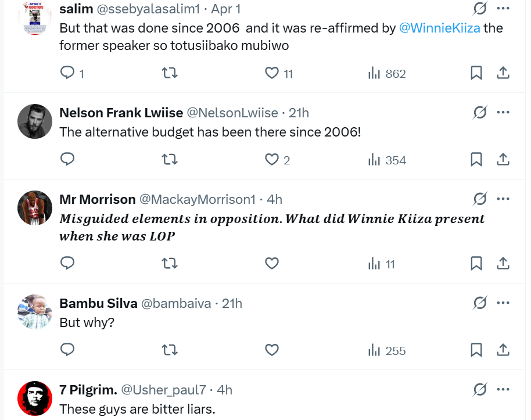Bookmark Bambu Silva's tweet
Viewport: 531px width, 420px height.
click(476, 350)
